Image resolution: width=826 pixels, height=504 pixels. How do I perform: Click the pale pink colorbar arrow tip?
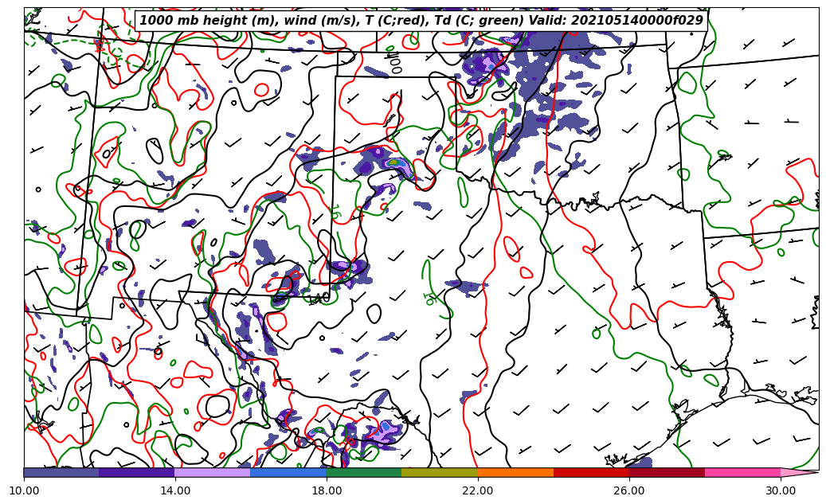[799, 472]
